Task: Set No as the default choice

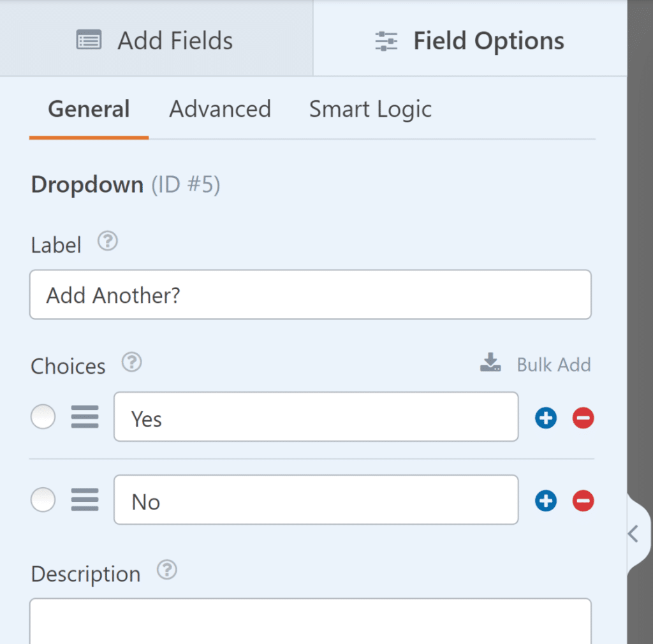Action: tap(43, 501)
